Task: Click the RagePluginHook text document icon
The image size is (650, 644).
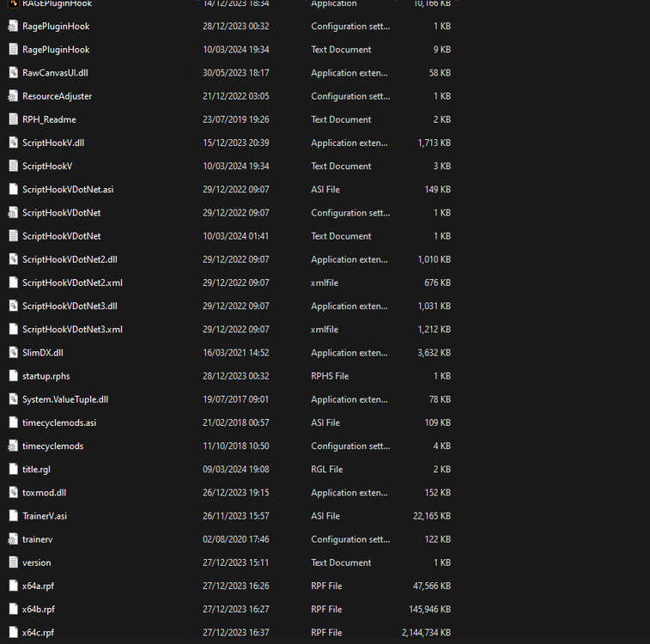Action: (x=13, y=49)
